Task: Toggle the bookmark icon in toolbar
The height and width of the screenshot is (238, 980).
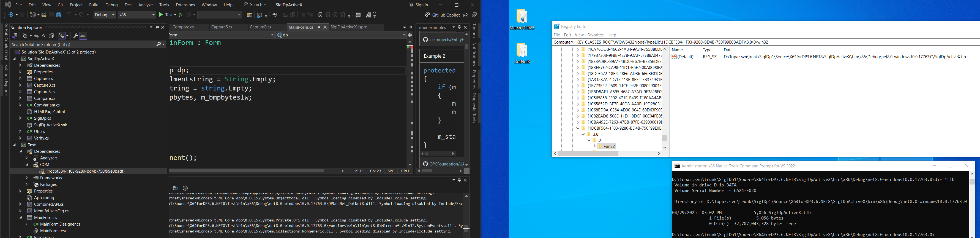Action: pos(320,15)
